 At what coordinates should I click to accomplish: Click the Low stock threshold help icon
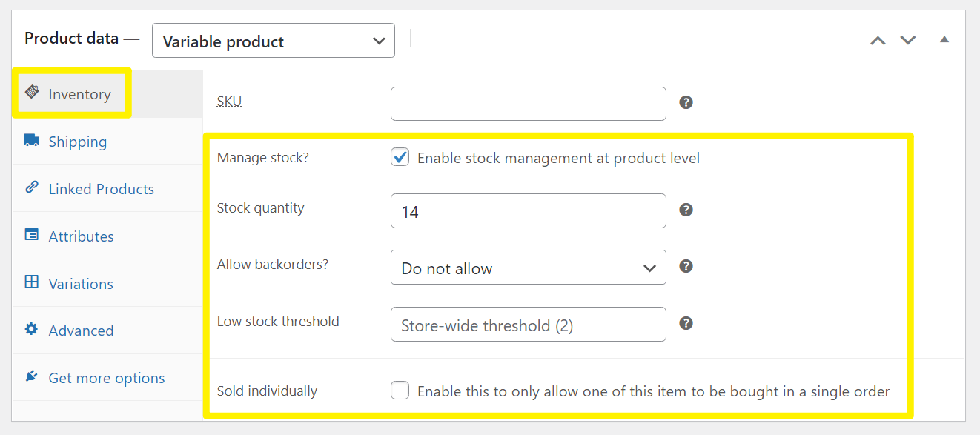[686, 323]
